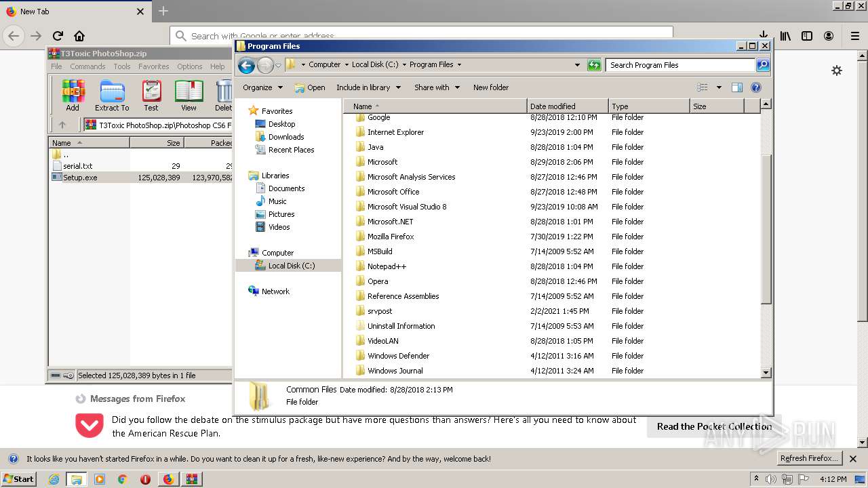Screen dimensions: 868x488
Task: Open the Organize dropdown menu
Action: [x=262, y=87]
